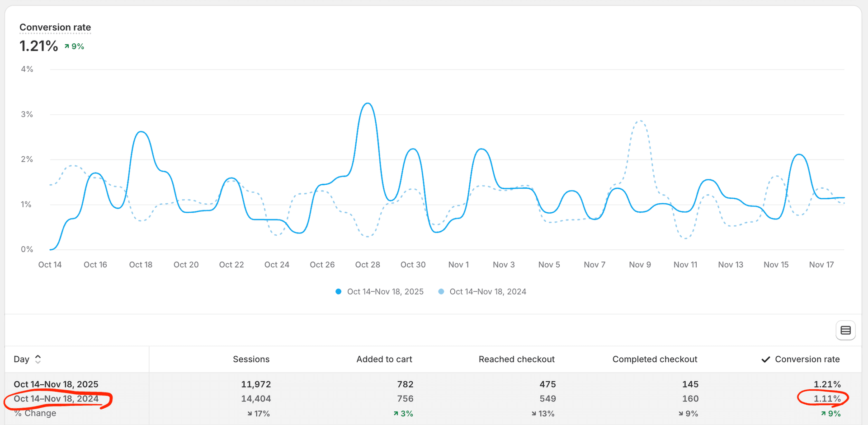Click the upward chevron of the Day sorter
868x425 pixels.
pos(38,356)
